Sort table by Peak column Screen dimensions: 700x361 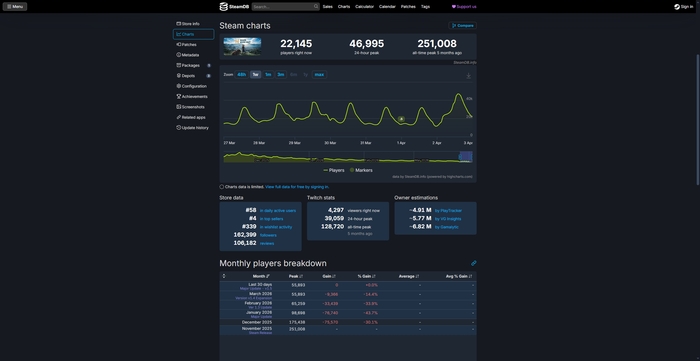(296, 276)
